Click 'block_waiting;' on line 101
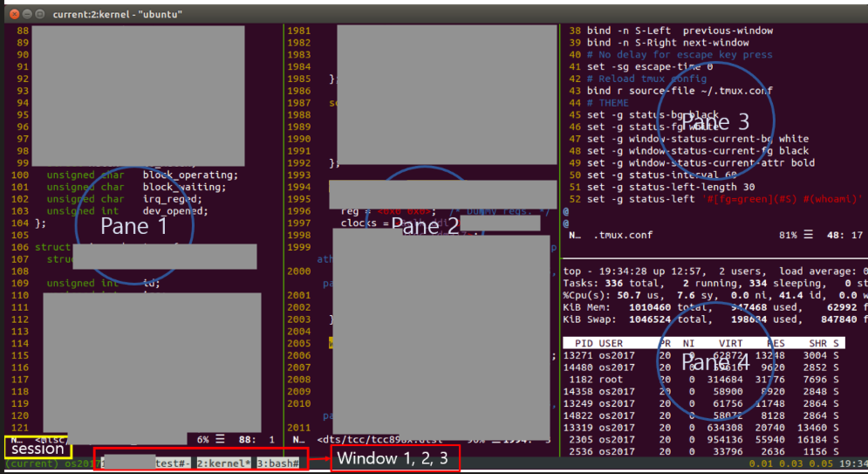 click(184, 187)
